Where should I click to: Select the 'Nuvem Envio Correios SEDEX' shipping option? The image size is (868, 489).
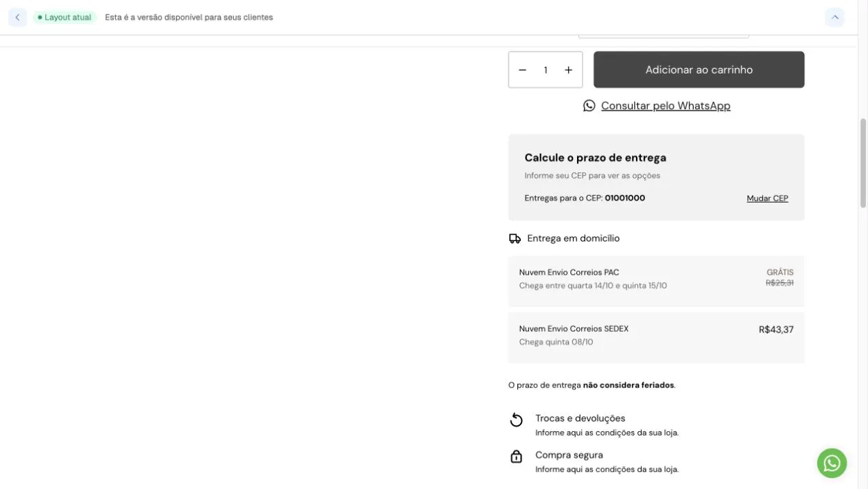[656, 337]
